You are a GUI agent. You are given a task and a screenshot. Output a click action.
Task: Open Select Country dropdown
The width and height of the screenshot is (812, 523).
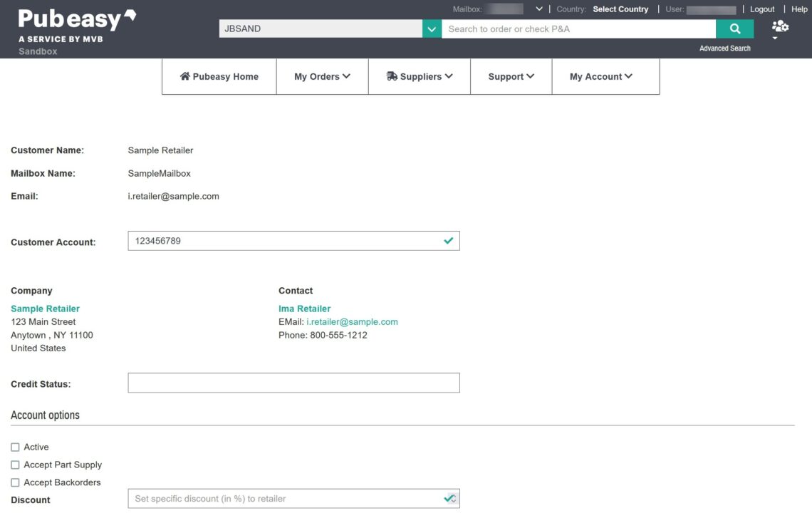pos(620,9)
